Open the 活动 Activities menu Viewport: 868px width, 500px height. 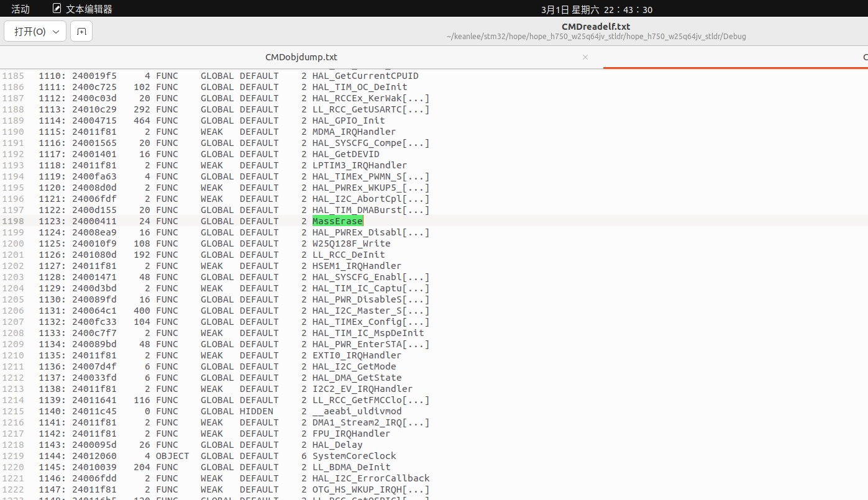pyautogui.click(x=21, y=9)
